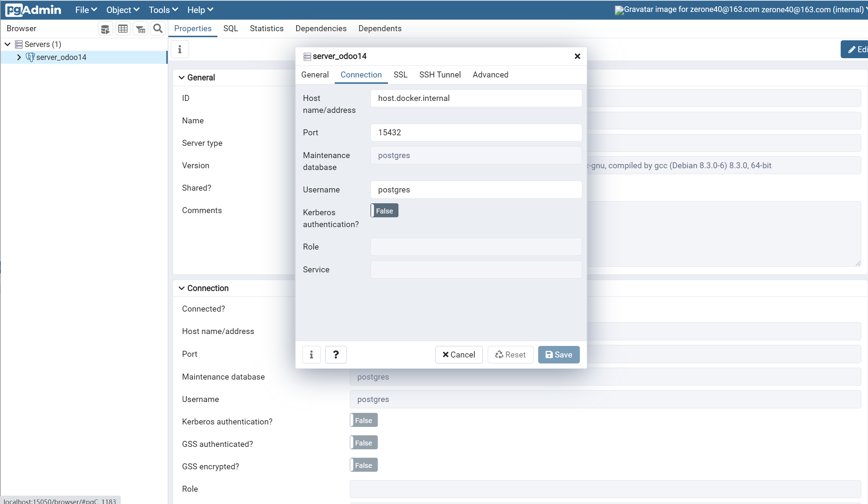868x504 pixels.
Task: Toggle the GSS encrypted? False switch
Action: (363, 465)
